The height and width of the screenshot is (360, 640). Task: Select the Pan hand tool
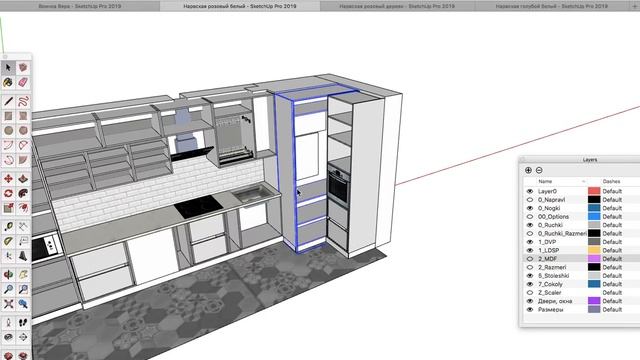(23, 274)
